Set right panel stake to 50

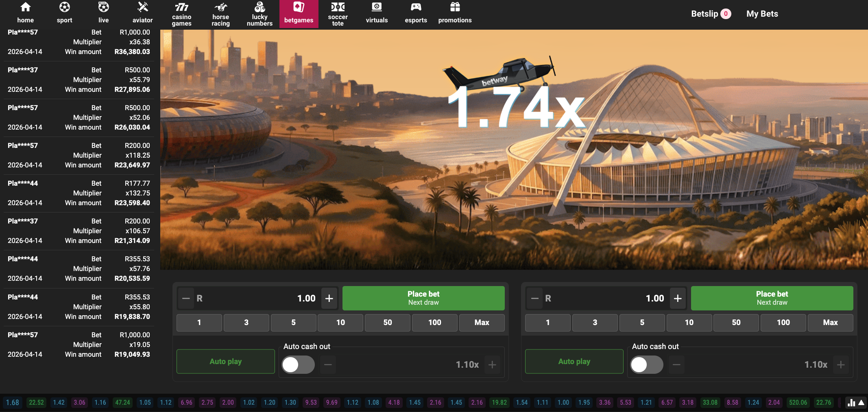[736, 323]
